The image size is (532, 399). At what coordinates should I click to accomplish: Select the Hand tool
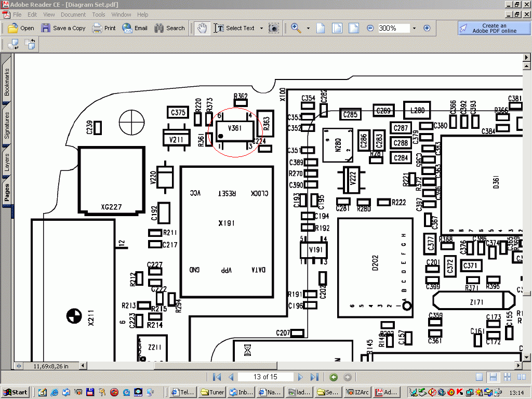[x=203, y=28]
